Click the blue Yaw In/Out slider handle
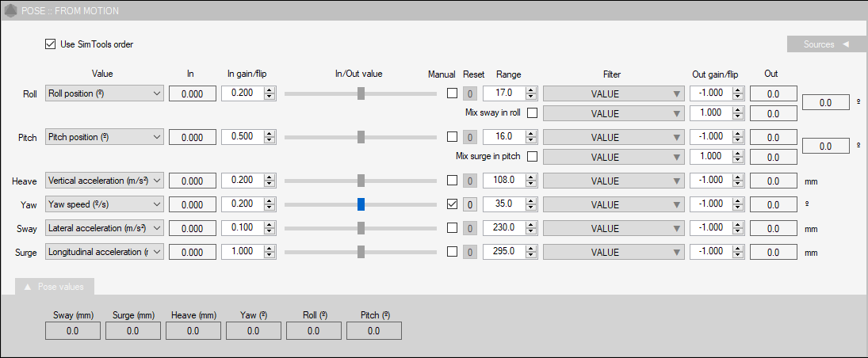The width and height of the screenshot is (868, 358). pyautogui.click(x=361, y=204)
